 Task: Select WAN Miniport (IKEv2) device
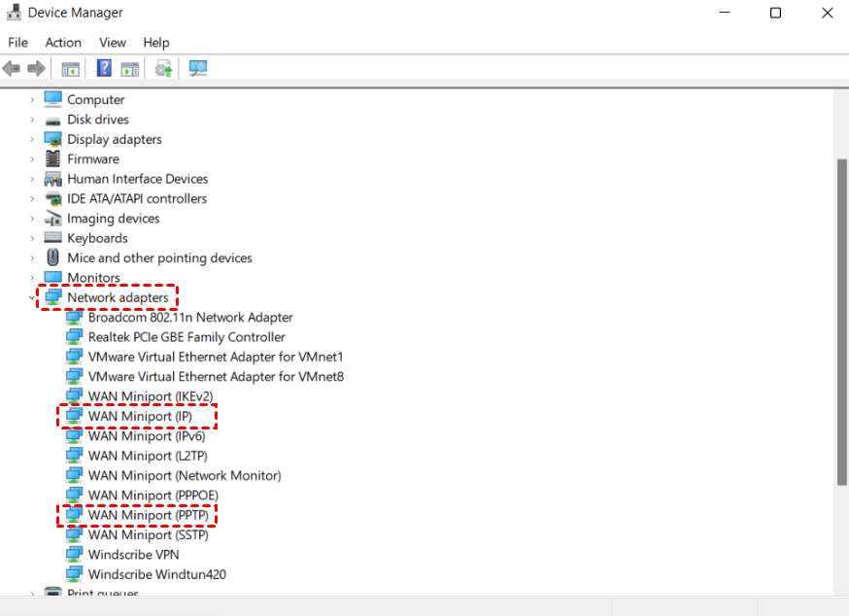pos(151,396)
